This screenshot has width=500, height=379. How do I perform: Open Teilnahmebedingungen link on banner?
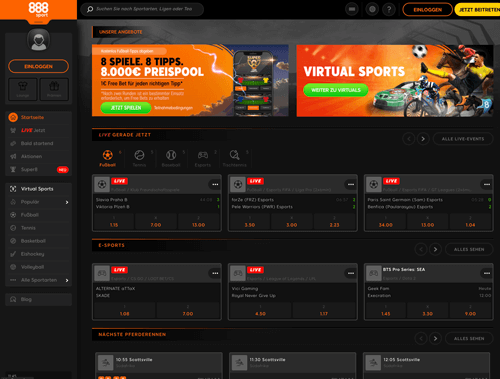point(173,108)
